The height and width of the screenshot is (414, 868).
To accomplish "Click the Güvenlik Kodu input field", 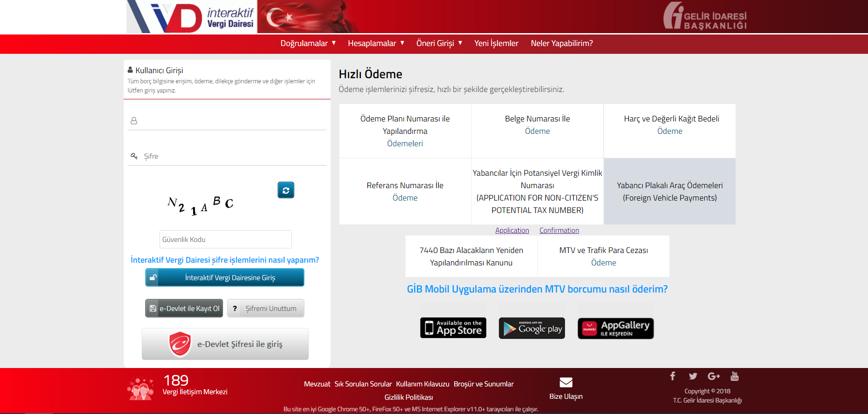I will point(225,239).
